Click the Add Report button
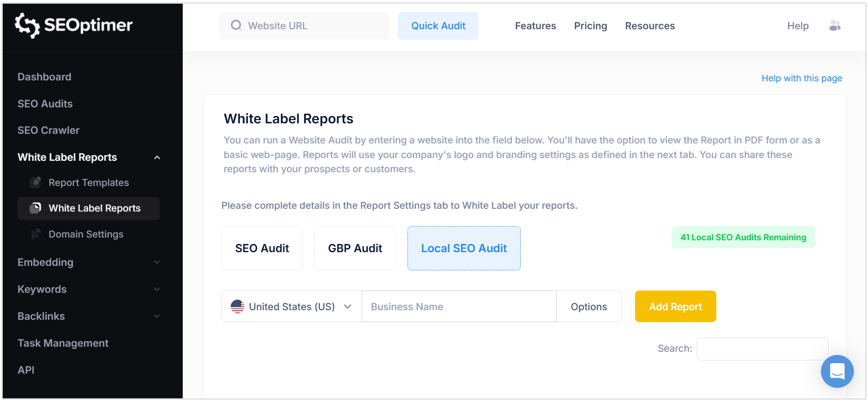 click(x=676, y=307)
